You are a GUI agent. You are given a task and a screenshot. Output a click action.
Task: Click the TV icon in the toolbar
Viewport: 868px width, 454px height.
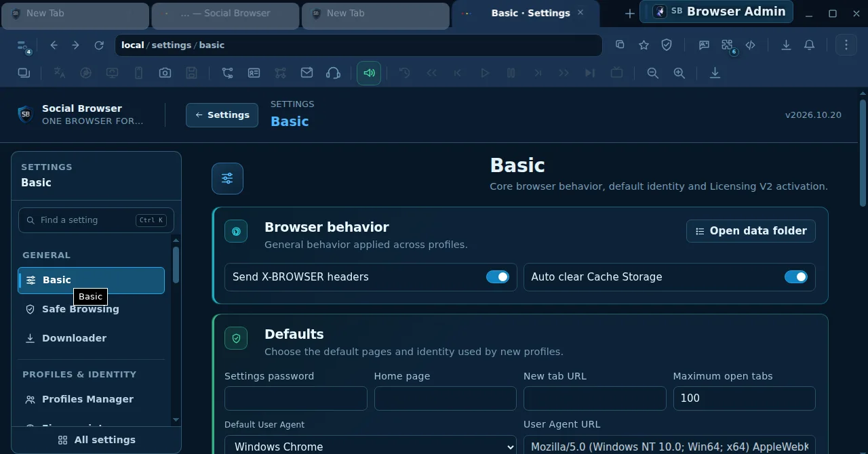(x=616, y=73)
